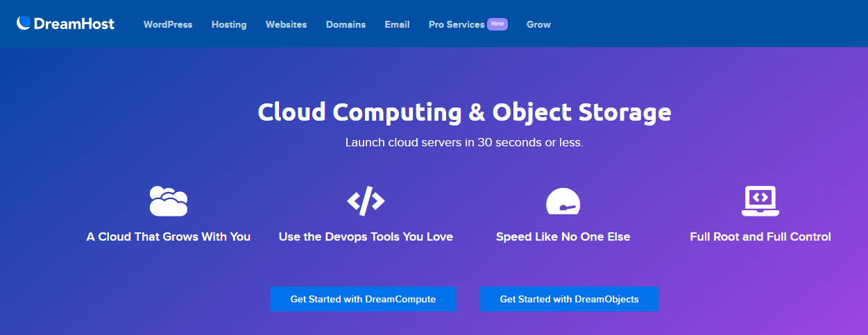This screenshot has width=868, height=335.
Task: Open the Pro Services menu
Action: point(457,24)
